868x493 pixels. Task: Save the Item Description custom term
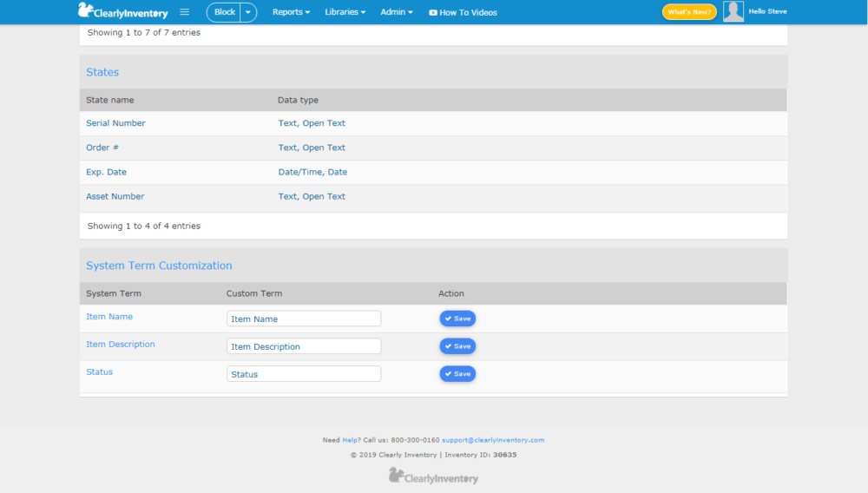(x=457, y=346)
